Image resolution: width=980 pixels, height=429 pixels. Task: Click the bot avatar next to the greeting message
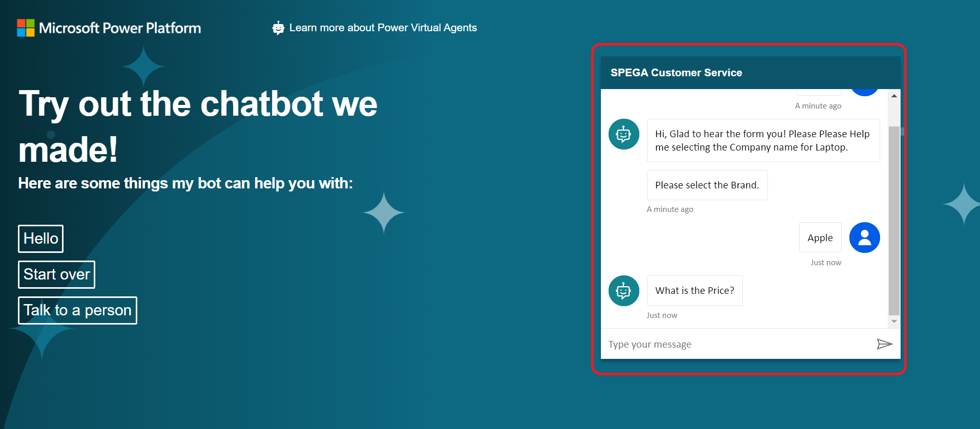pos(623,134)
